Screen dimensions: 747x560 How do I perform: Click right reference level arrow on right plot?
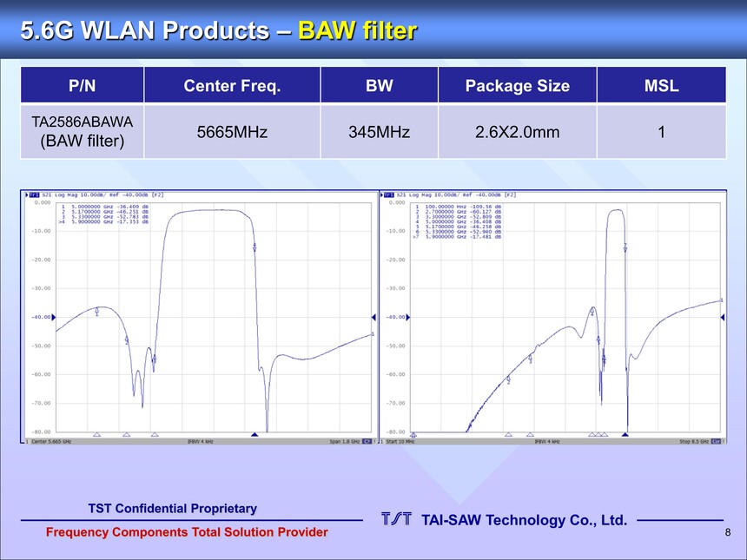(x=721, y=317)
